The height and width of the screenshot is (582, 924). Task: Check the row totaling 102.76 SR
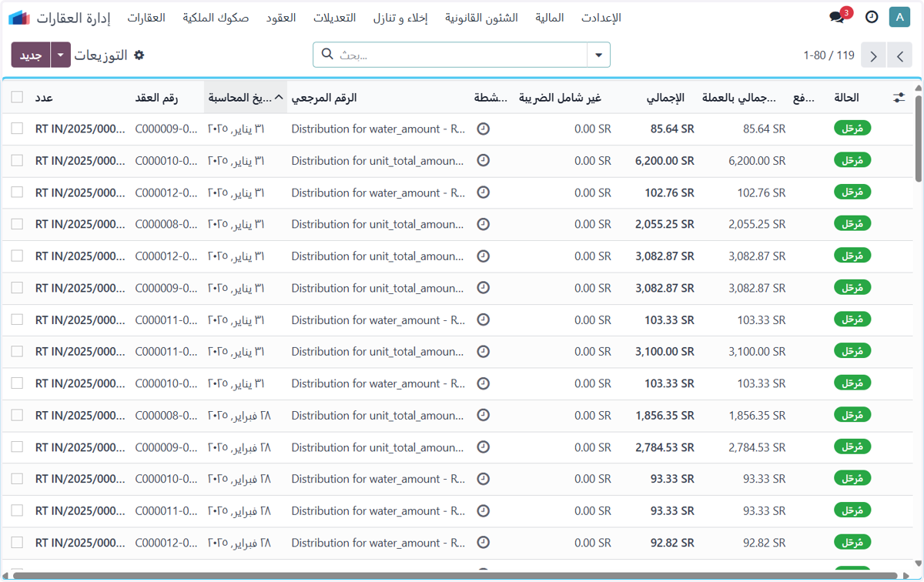[17, 192]
